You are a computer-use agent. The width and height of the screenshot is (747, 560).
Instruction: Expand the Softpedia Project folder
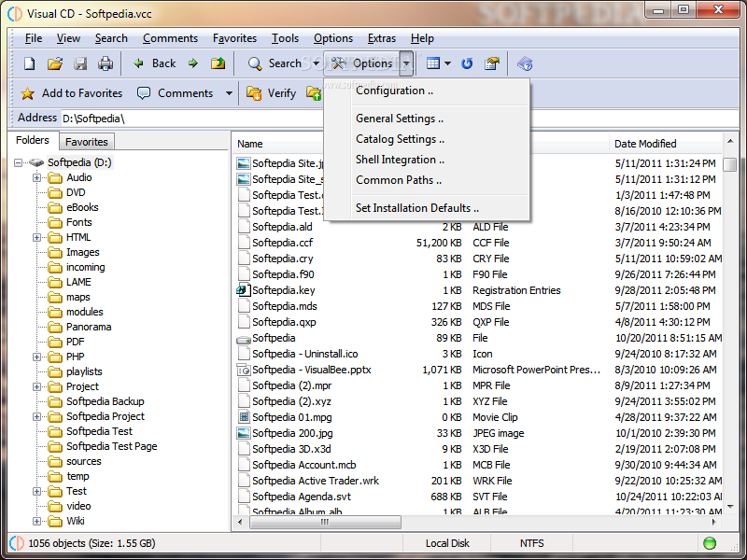coord(36,416)
